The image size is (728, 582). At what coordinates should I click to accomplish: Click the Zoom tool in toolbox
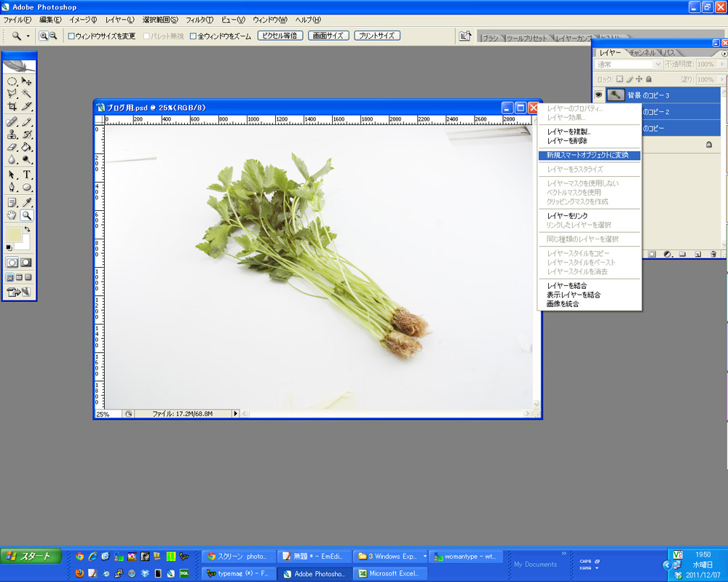[26, 215]
